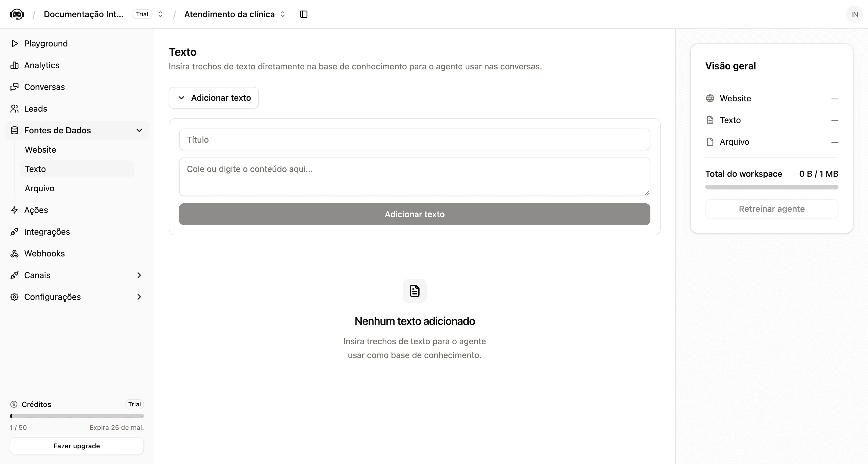
Task: Click the globe icon beside Website overview
Action: [710, 98]
